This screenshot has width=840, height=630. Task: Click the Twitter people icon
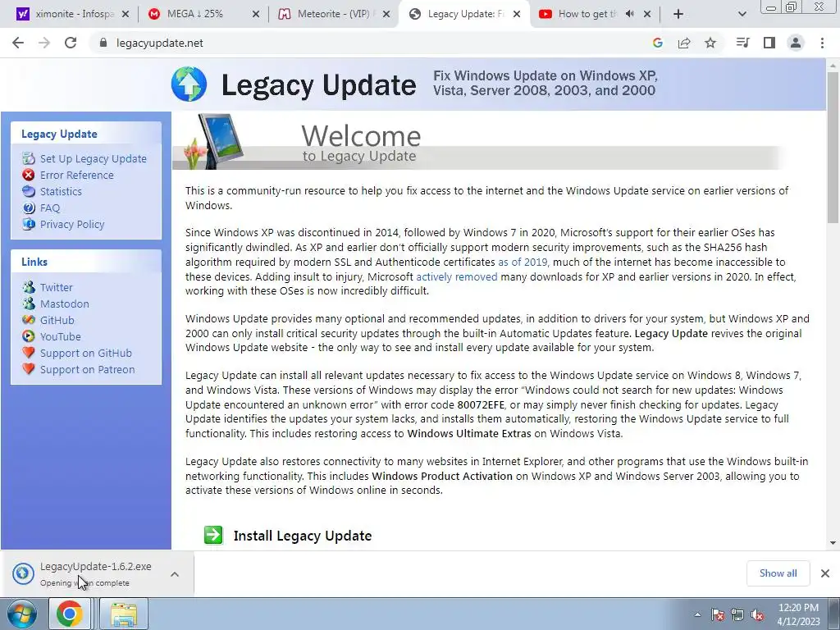tap(29, 287)
